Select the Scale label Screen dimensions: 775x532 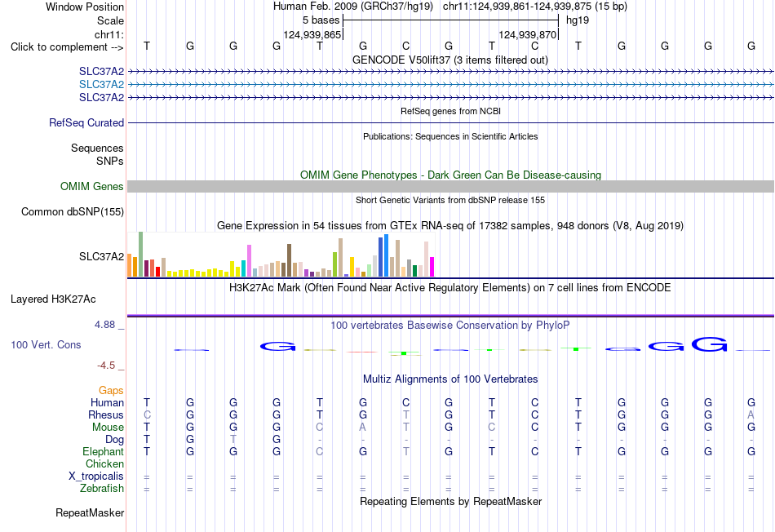110,20
